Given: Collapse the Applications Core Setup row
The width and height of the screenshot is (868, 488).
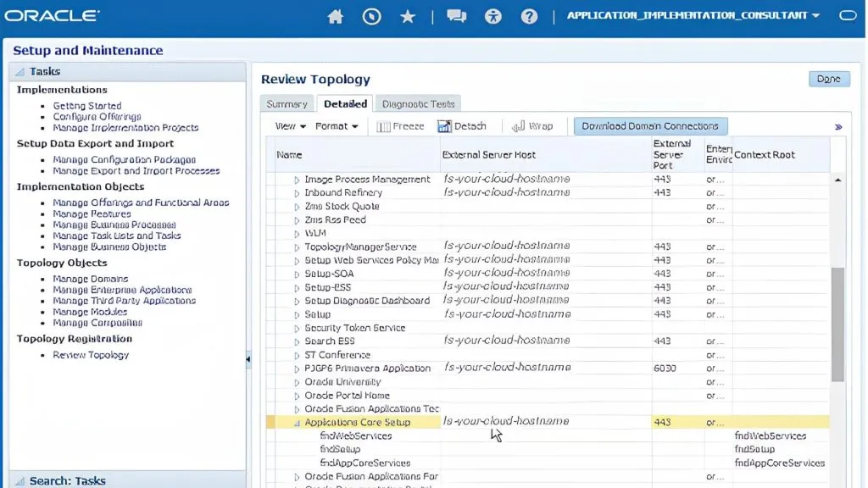Looking at the screenshot, I should (x=297, y=424).
